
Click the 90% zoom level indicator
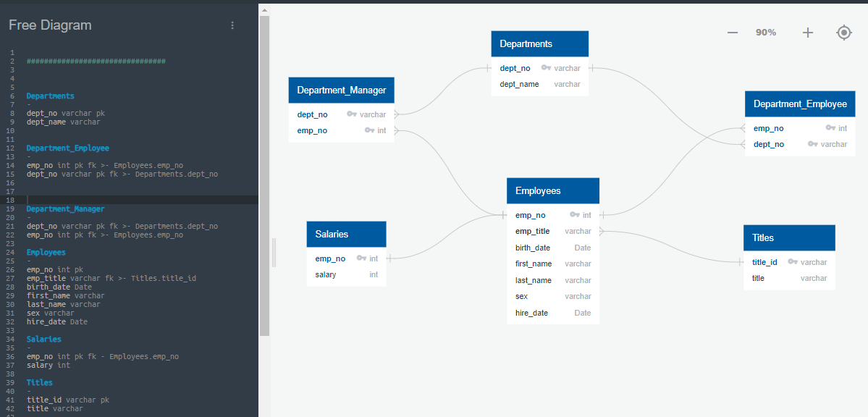pyautogui.click(x=765, y=32)
